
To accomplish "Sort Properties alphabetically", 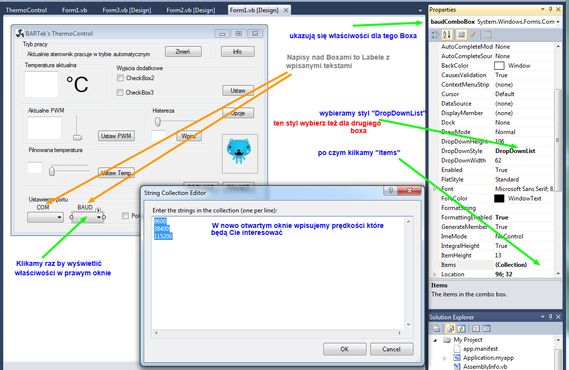I will tap(447, 35).
